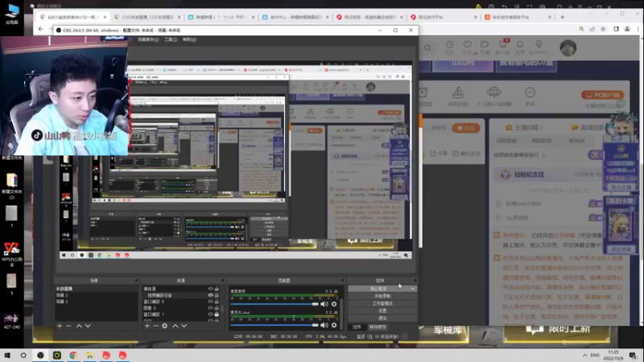Add a new source with the plus icon in sources panel
This screenshot has width=644, height=362.
tap(147, 326)
